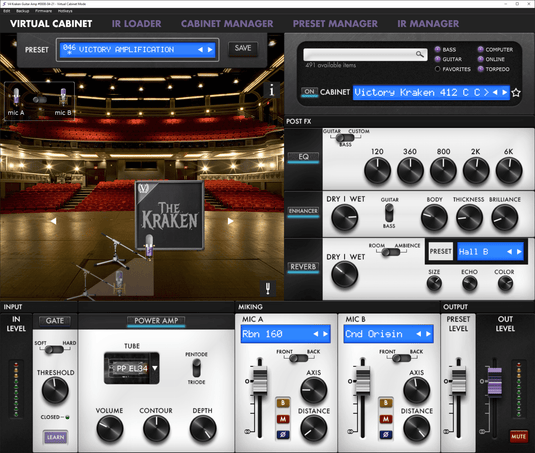Switch to CABINET MANAGER tab
Viewport: 535px width, 453px height.
pos(227,24)
